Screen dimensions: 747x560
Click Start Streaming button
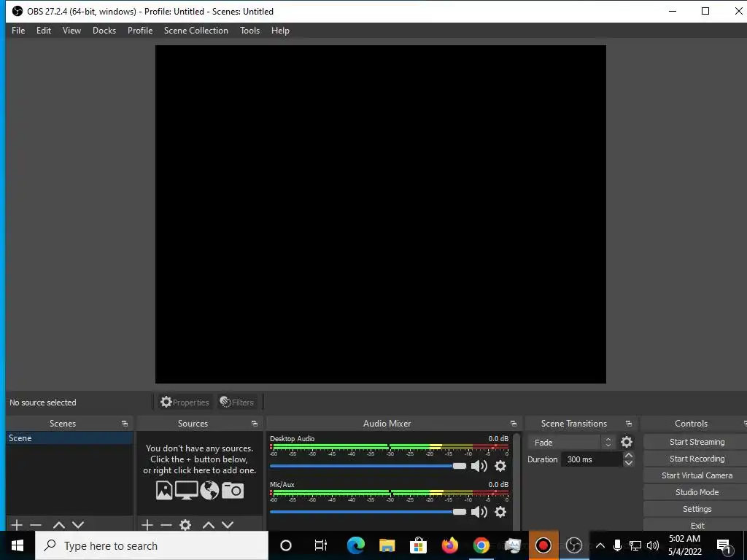pos(697,442)
